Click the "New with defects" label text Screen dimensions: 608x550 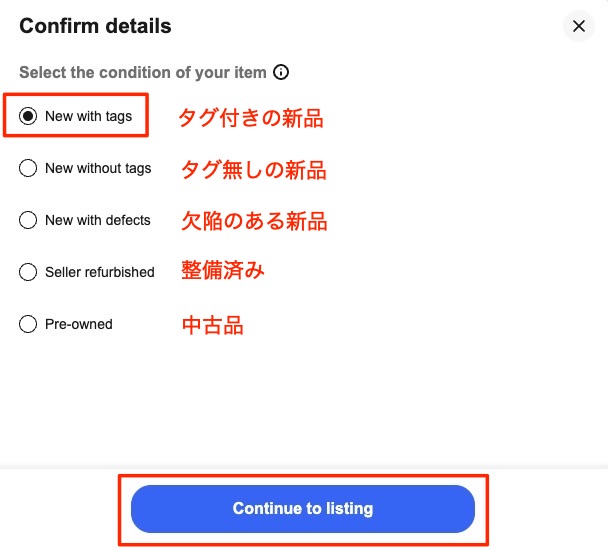click(98, 220)
